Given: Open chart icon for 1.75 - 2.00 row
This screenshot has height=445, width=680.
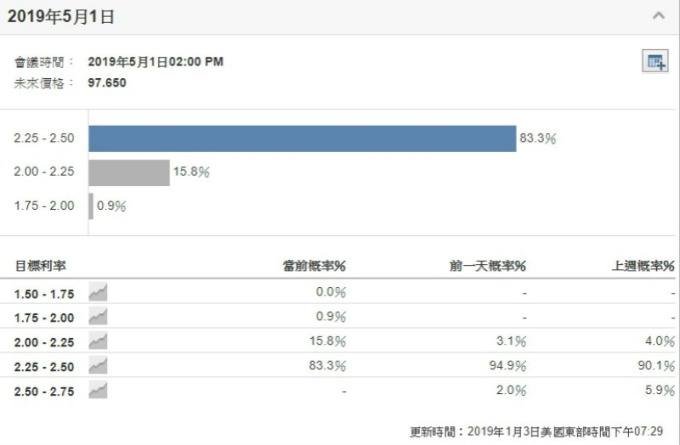Looking at the screenshot, I should (x=98, y=317).
